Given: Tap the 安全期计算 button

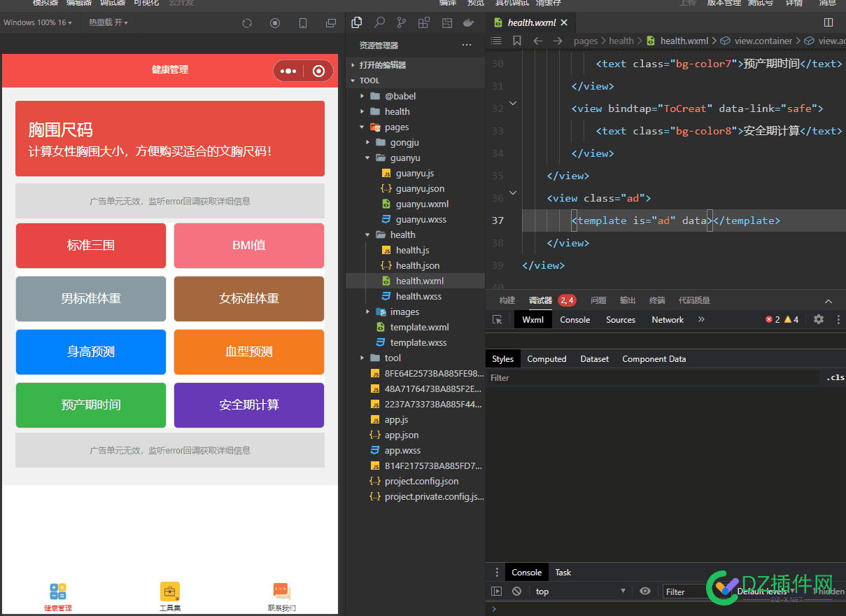Looking at the screenshot, I should (x=249, y=405).
